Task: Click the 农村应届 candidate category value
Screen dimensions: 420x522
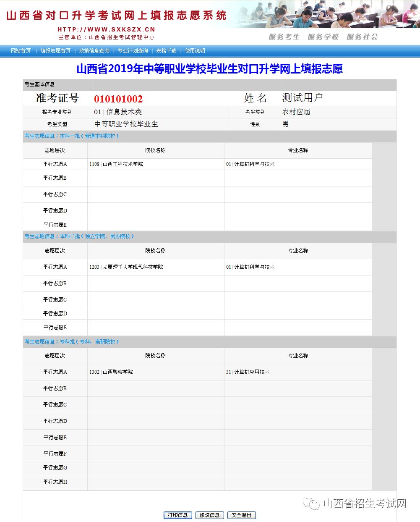Action: click(296, 112)
